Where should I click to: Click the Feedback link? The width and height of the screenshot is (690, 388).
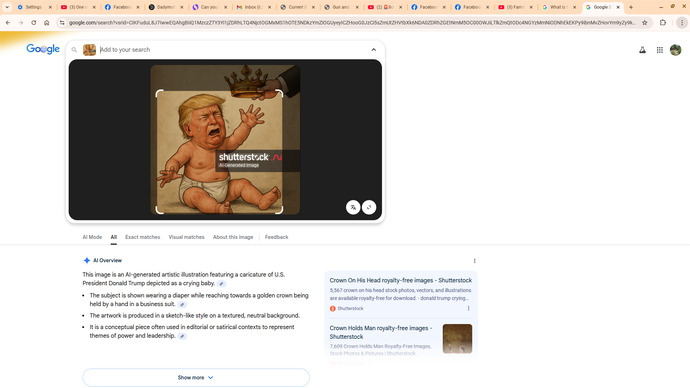[x=276, y=237]
